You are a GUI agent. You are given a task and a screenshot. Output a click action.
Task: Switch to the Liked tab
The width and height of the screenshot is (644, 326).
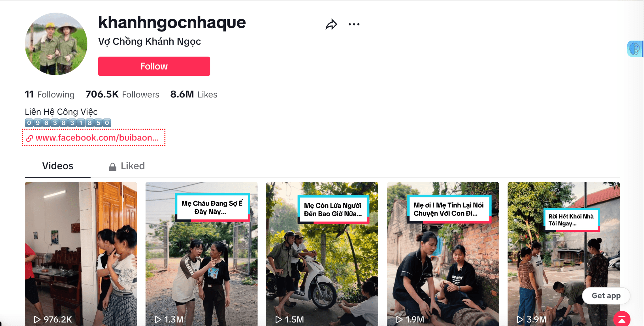click(x=127, y=166)
